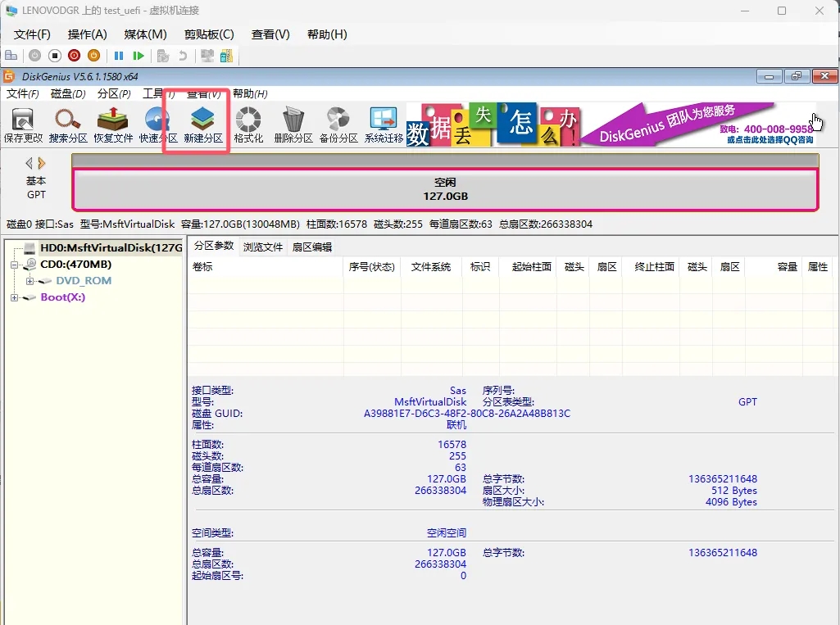Click the 属性 column header
This screenshot has height=625, width=840.
point(818,267)
